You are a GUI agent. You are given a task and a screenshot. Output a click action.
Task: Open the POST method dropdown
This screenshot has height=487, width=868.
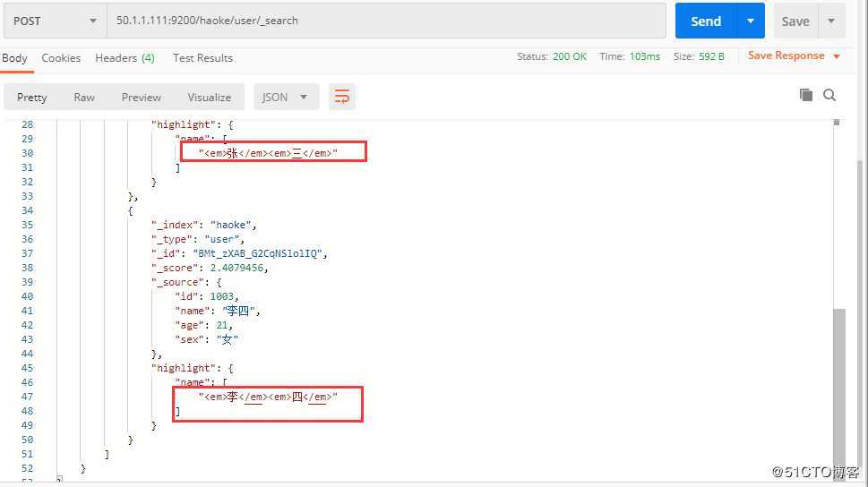[x=55, y=21]
